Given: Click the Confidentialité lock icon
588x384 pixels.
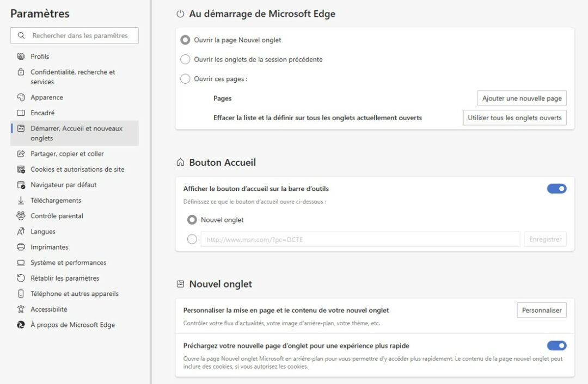Looking at the screenshot, I should pyautogui.click(x=21, y=72).
